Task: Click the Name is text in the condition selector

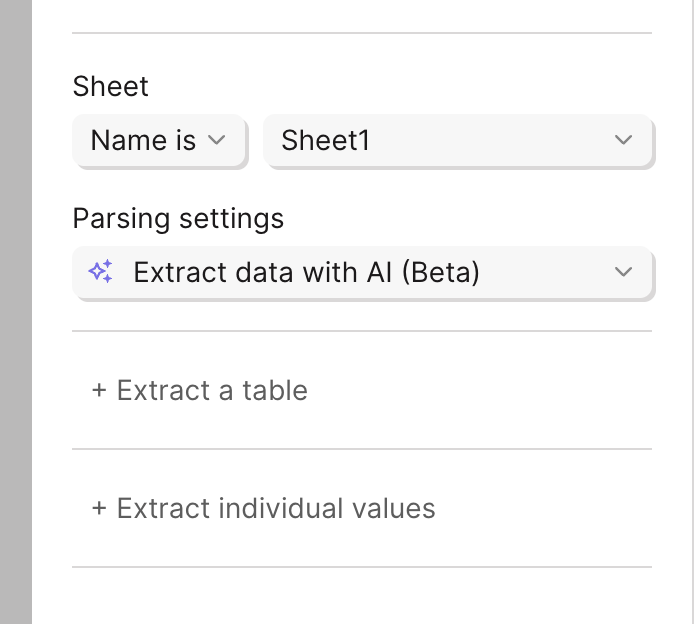Action: (143, 141)
